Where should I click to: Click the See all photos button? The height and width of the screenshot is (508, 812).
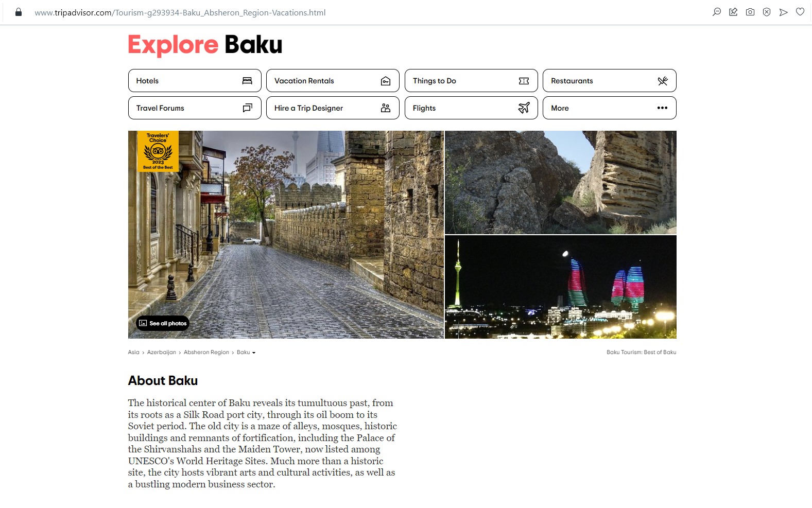pyautogui.click(x=163, y=323)
